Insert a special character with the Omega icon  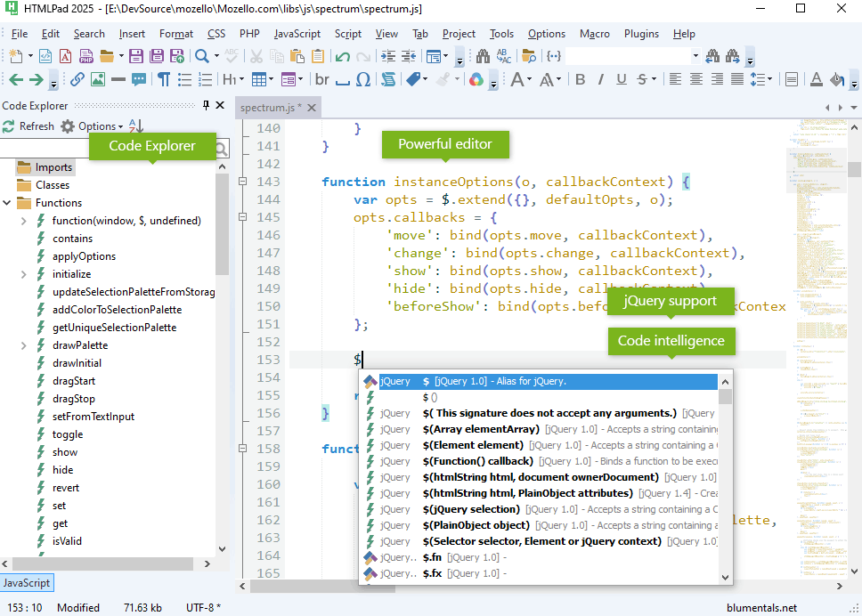click(x=363, y=78)
